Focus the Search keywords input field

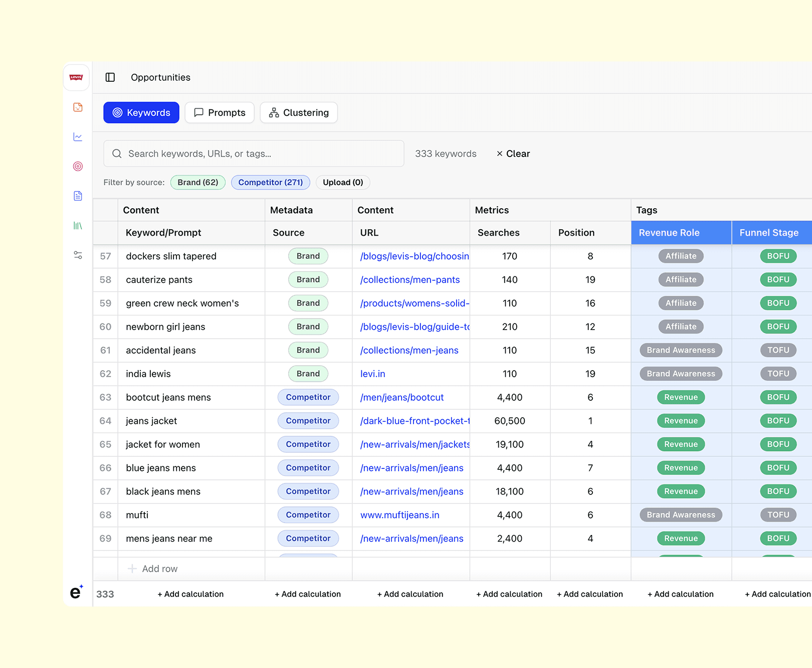(x=254, y=153)
